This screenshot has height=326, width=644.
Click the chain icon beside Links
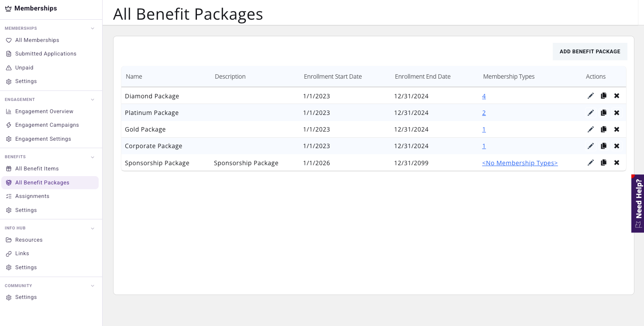click(x=9, y=253)
